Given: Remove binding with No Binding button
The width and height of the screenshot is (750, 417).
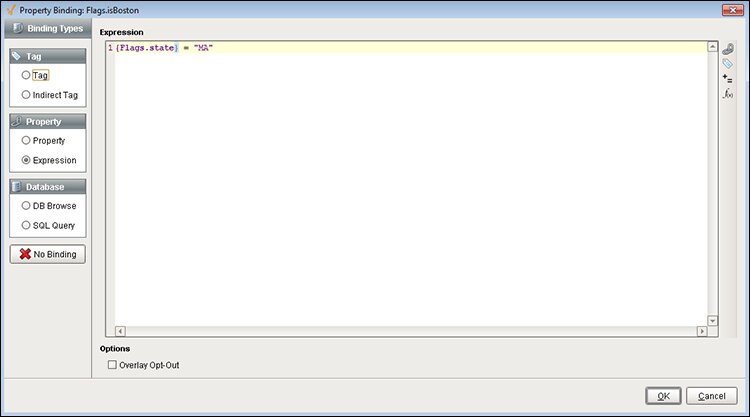Looking at the screenshot, I should (x=48, y=254).
